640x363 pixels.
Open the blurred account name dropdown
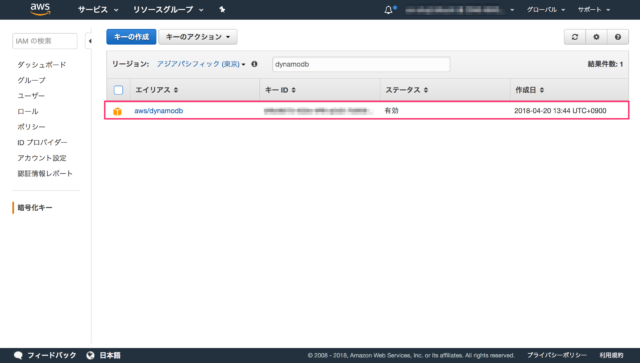click(x=459, y=10)
